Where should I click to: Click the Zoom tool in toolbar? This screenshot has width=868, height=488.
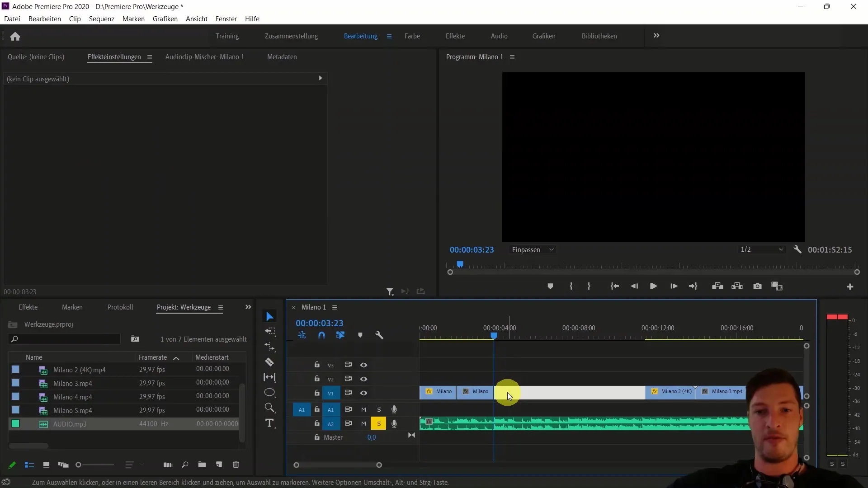(x=270, y=407)
